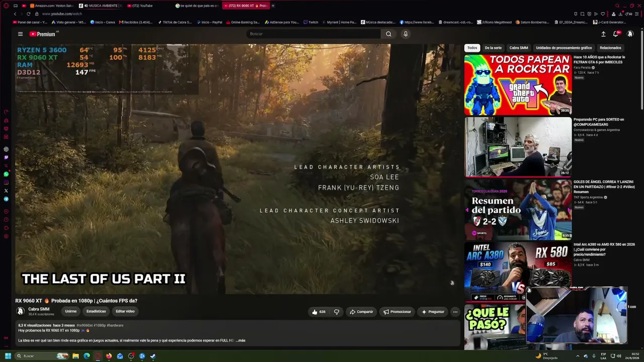This screenshot has height=362, width=644.
Task: Switch to Amazon Yeston tab
Action: tap(51, 6)
